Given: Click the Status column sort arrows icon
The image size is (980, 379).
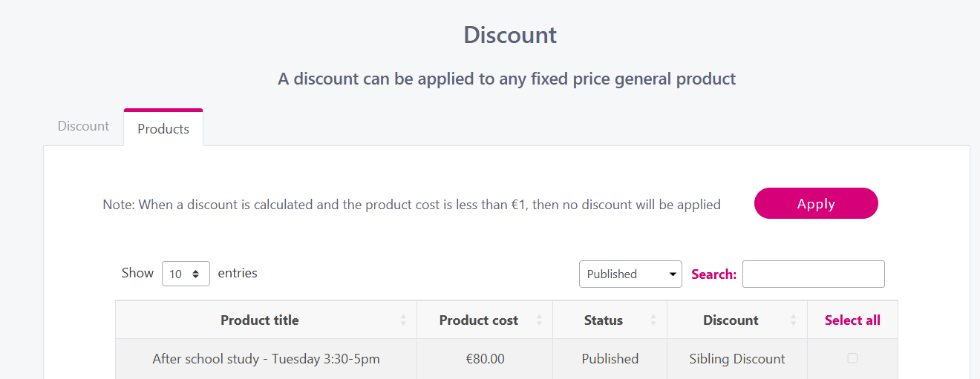Looking at the screenshot, I should [x=653, y=320].
